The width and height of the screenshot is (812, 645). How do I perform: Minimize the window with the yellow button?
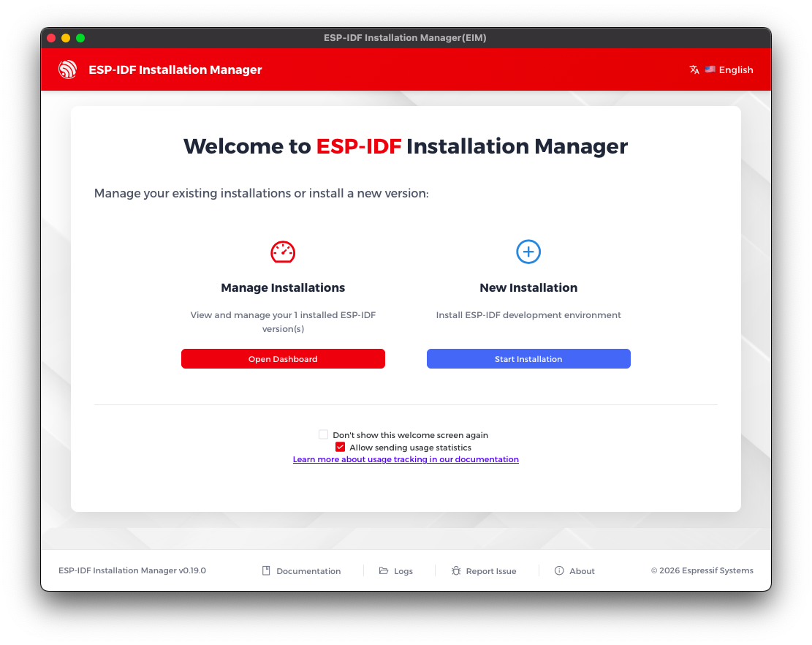[66, 38]
